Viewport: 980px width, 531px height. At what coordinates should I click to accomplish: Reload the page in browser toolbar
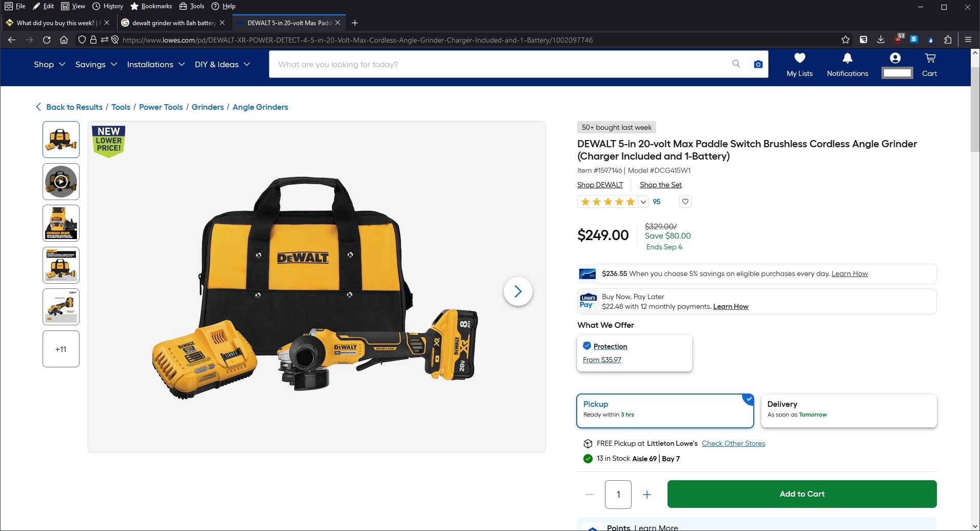(x=47, y=40)
